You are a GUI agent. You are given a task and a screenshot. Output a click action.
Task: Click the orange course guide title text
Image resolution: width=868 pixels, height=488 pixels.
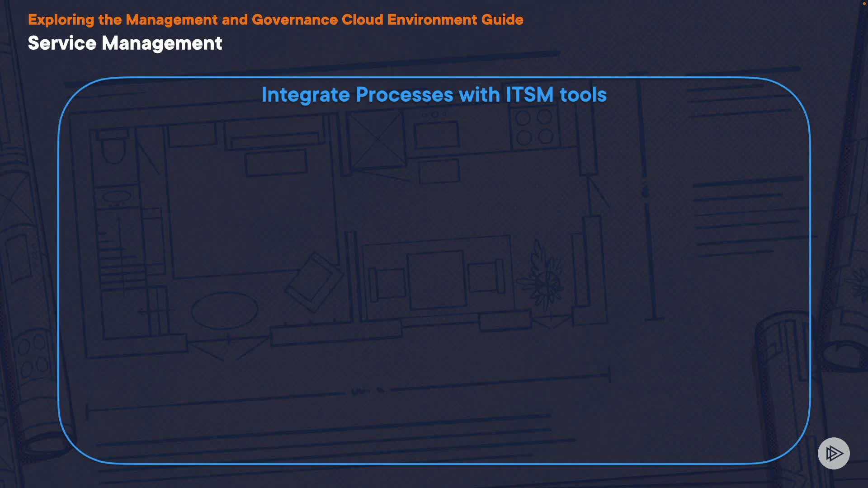coord(275,20)
